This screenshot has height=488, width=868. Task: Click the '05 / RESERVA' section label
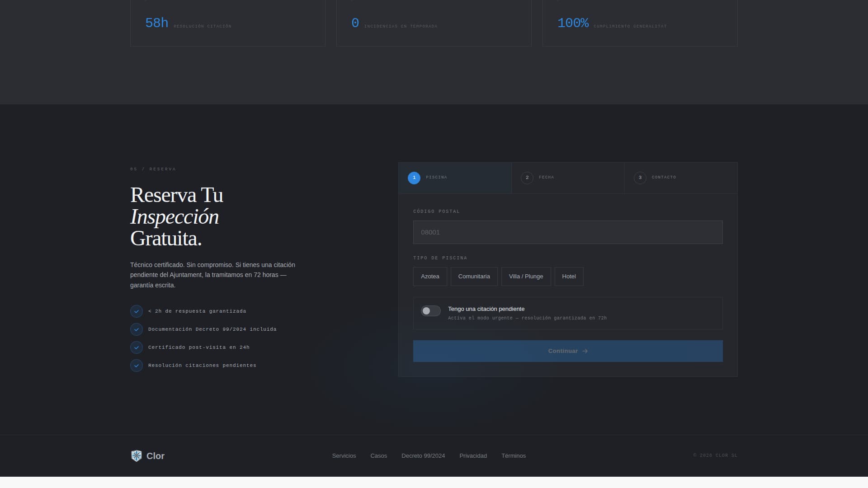(153, 169)
